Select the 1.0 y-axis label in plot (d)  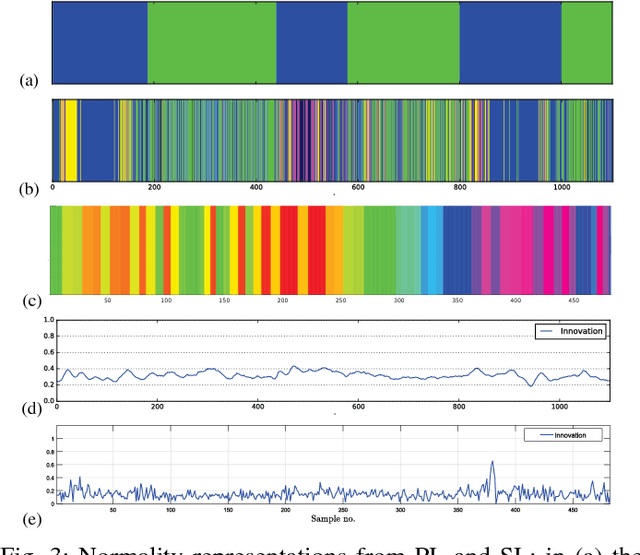(46, 320)
